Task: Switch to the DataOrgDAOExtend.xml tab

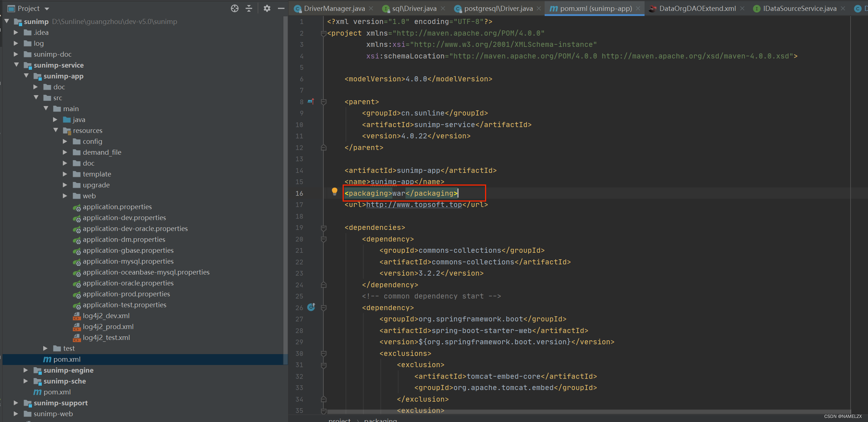Action: [x=697, y=8]
